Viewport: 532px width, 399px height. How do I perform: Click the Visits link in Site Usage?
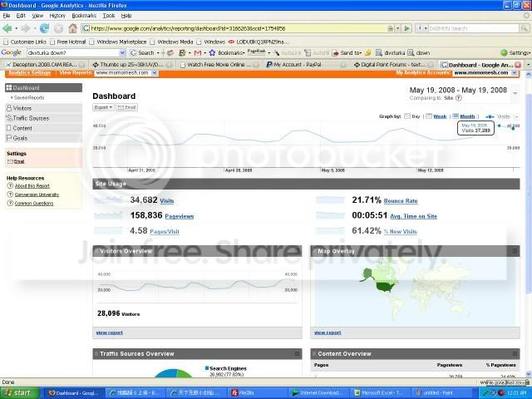[167, 201]
